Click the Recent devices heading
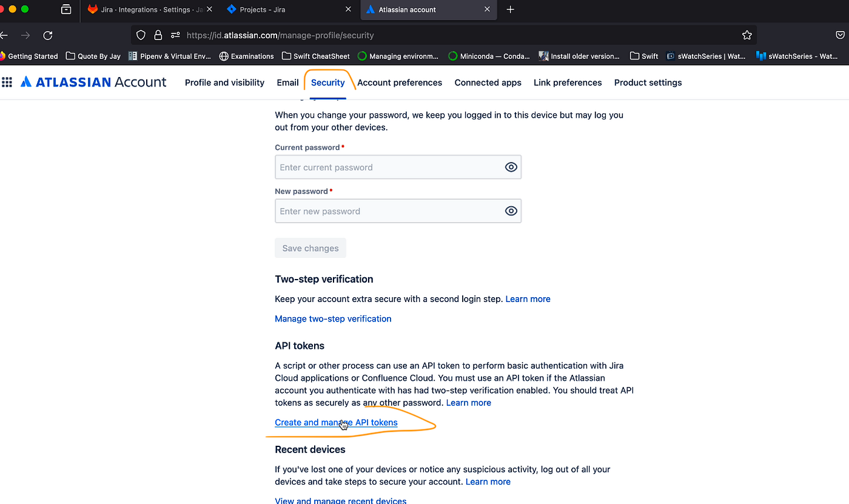Image resolution: width=849 pixels, height=504 pixels. (310, 449)
